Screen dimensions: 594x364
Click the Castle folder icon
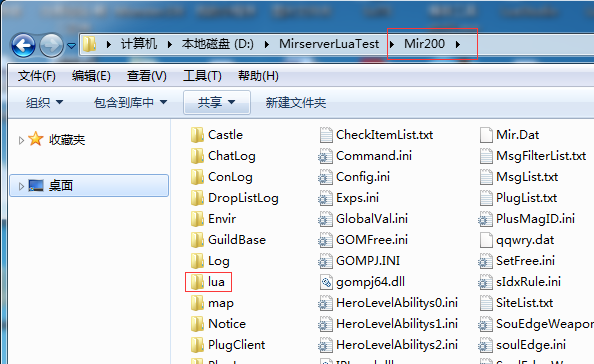(197, 135)
